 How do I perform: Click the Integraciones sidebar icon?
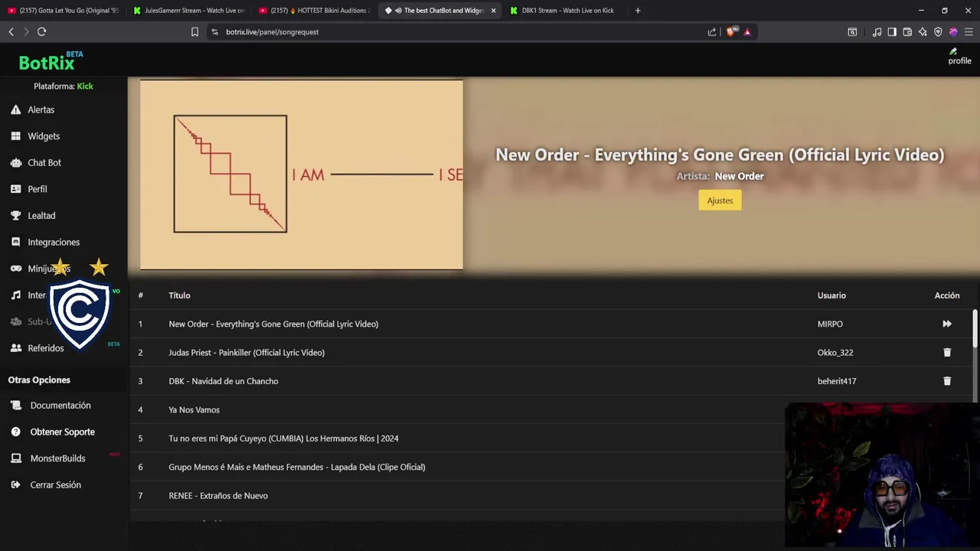[15, 242]
